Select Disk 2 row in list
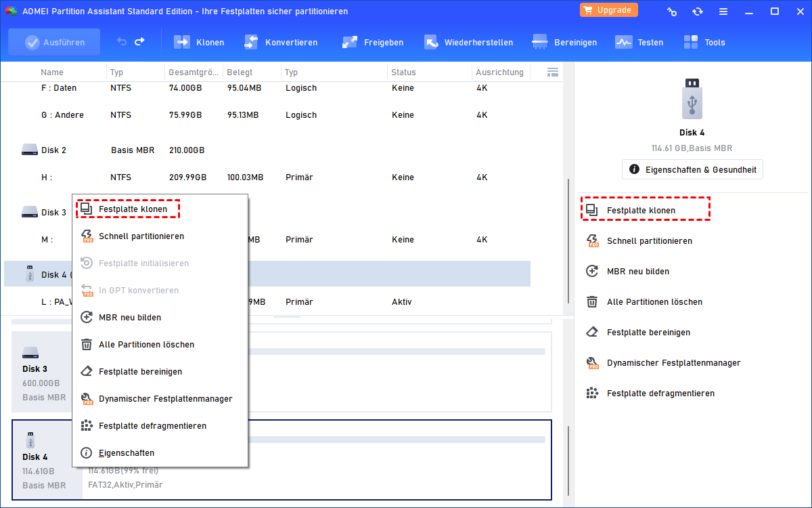This screenshot has height=508, width=812. coord(267,150)
